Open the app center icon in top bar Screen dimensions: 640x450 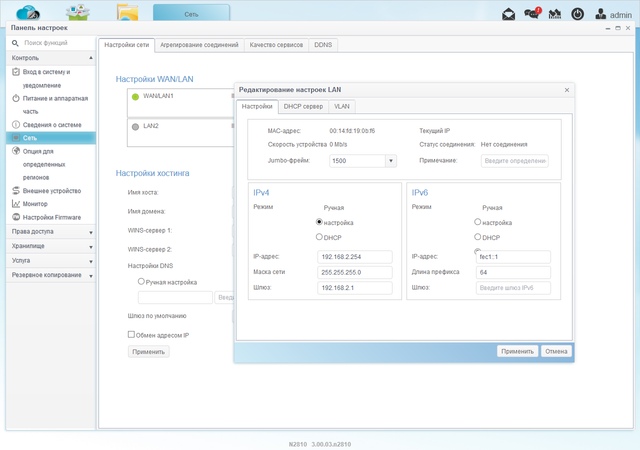tap(78, 12)
